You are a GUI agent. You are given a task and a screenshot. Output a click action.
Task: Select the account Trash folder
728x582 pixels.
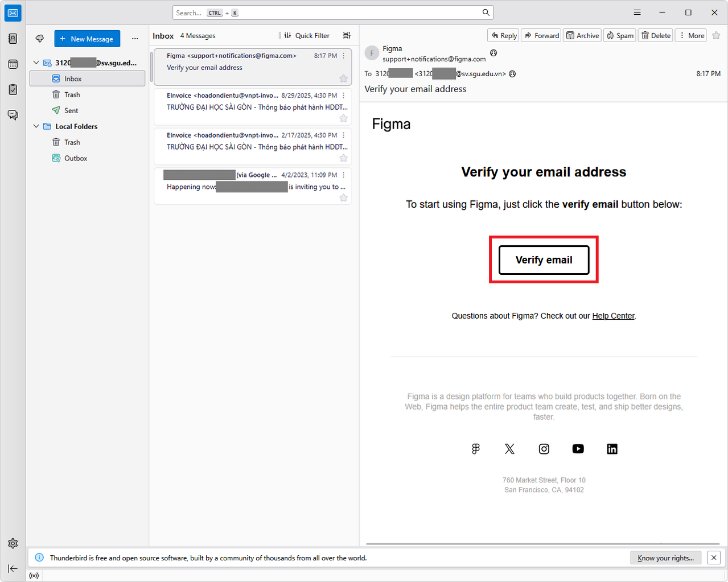pos(87,94)
